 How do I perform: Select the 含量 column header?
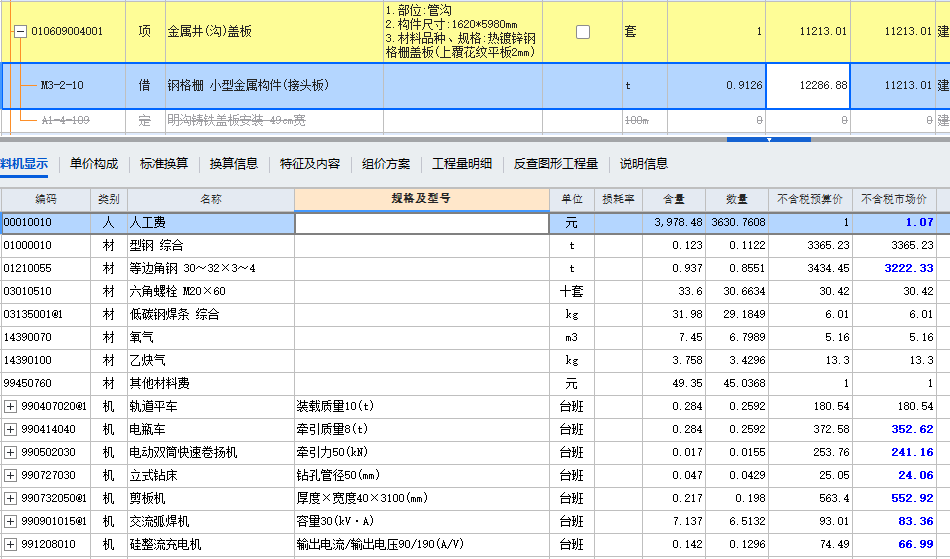click(x=674, y=199)
